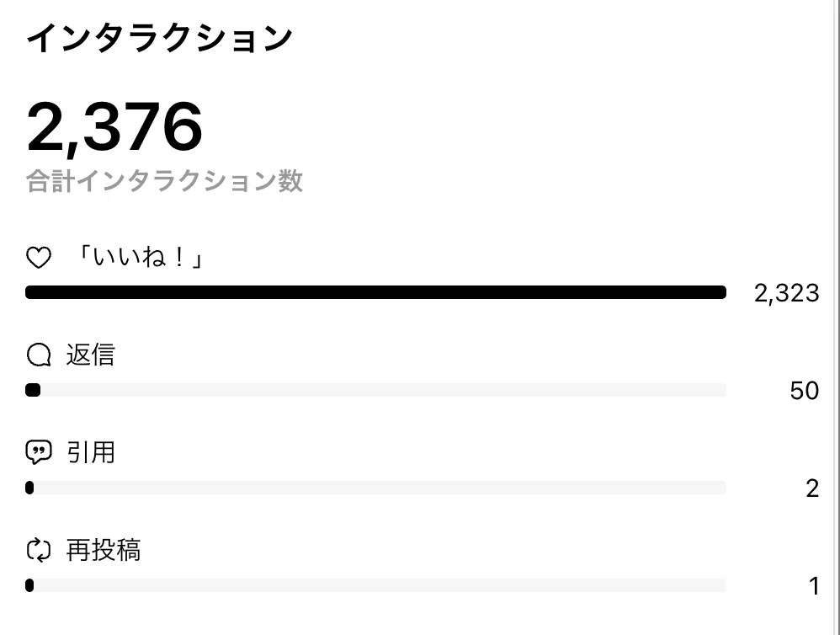This screenshot has height=635, width=840.
Task: Click the replies count 50
Action: click(804, 391)
